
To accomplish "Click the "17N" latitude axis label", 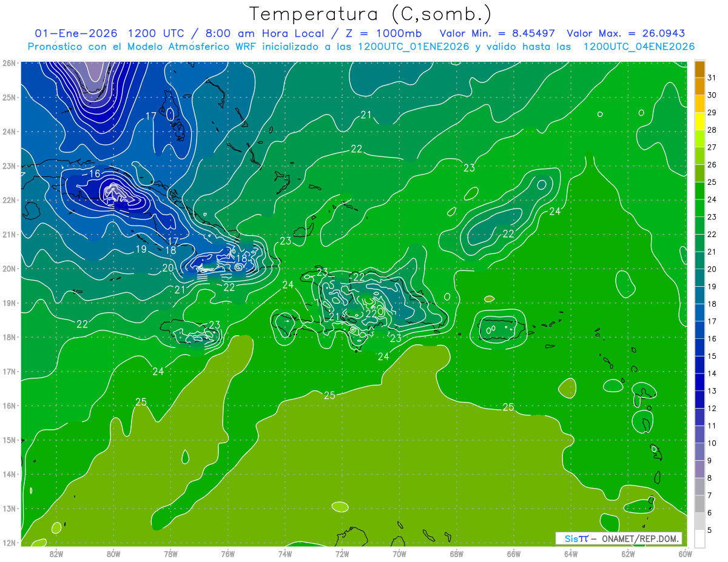I will click(8, 371).
